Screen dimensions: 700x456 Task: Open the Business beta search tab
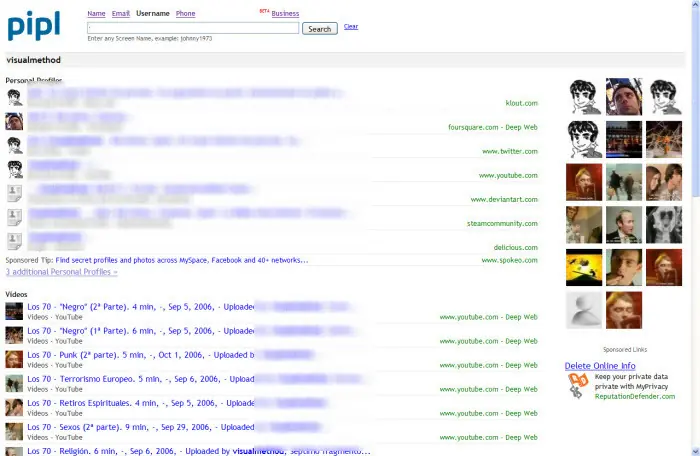click(x=285, y=13)
